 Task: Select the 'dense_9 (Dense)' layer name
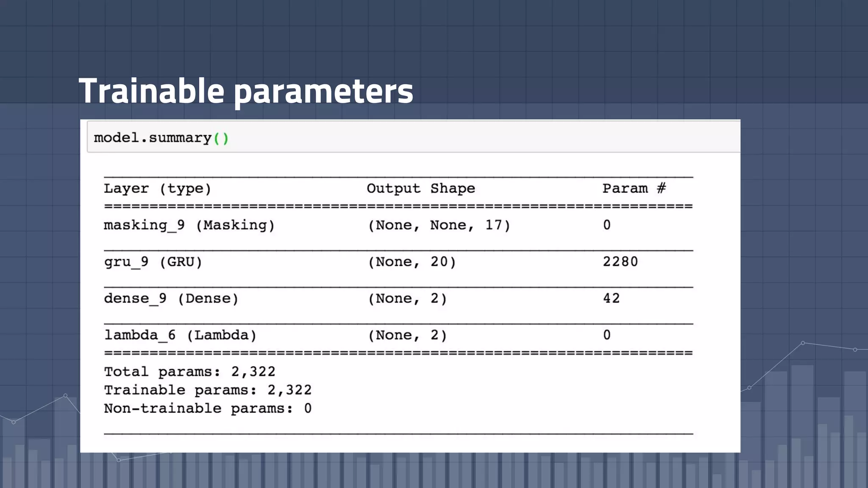pyautogui.click(x=172, y=299)
